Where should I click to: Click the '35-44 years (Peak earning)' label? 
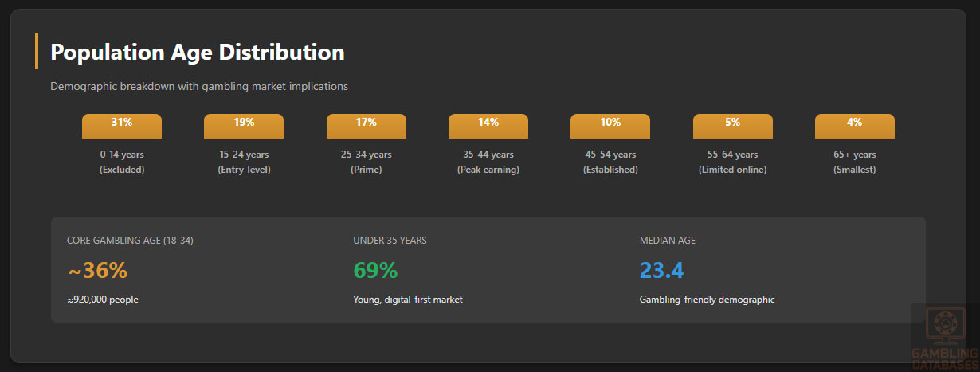tap(488, 162)
